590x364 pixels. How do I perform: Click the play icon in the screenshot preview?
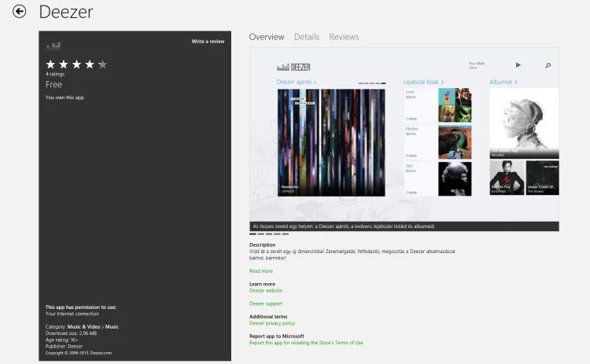click(518, 65)
